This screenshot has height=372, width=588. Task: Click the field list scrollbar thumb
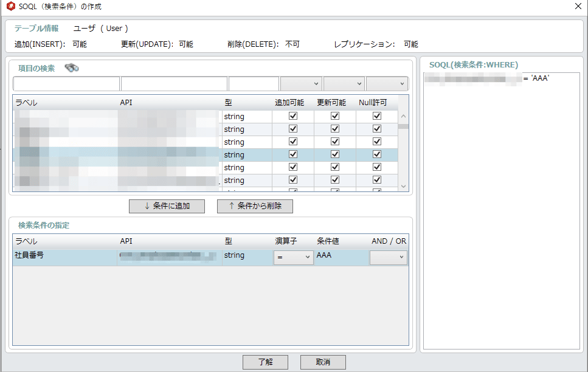[404, 126]
